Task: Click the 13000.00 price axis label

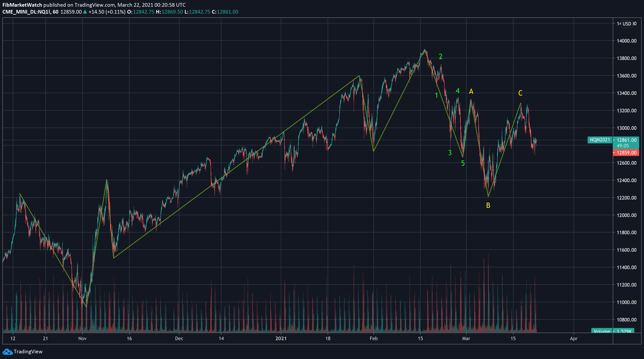Action: coord(627,128)
